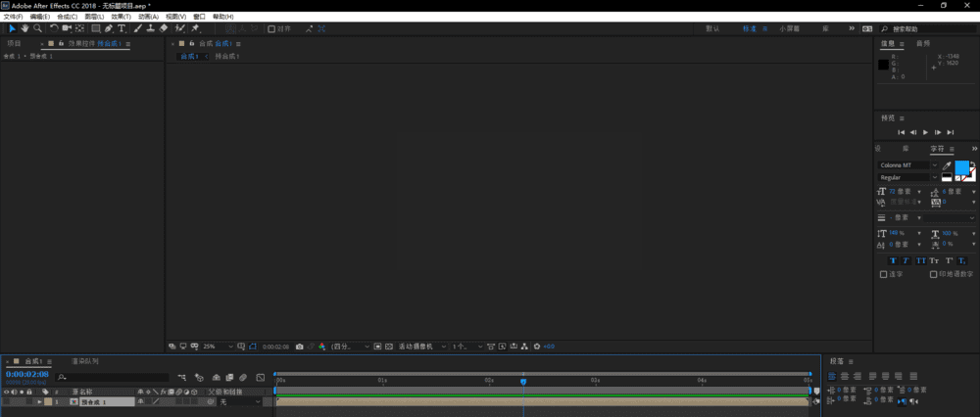Toggle Small Caps text style
980x417 pixels.
tap(934, 260)
